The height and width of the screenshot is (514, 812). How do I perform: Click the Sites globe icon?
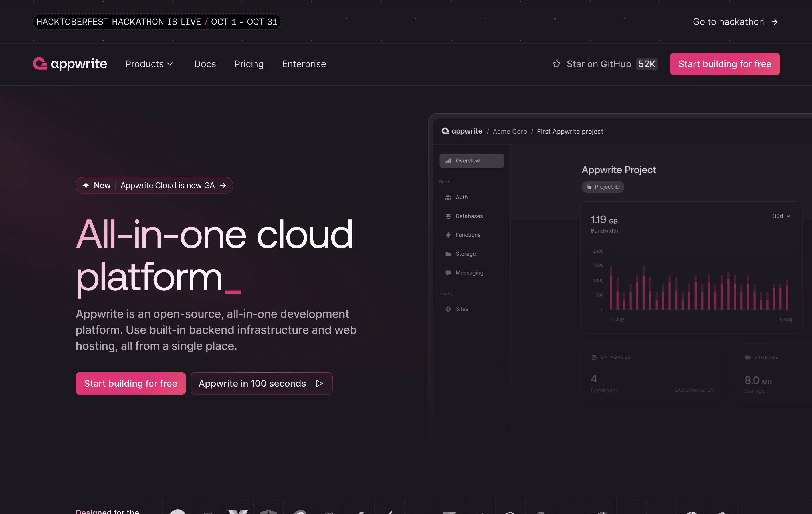click(x=448, y=309)
